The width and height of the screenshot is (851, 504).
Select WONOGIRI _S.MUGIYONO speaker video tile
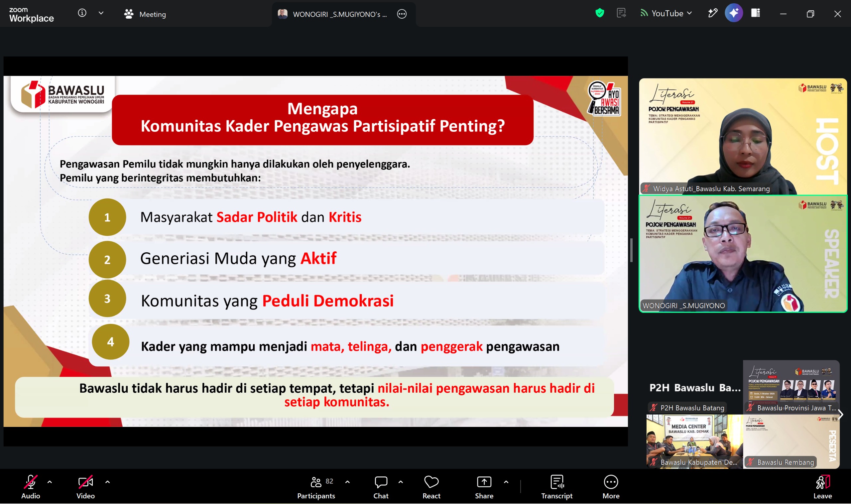[x=743, y=254]
